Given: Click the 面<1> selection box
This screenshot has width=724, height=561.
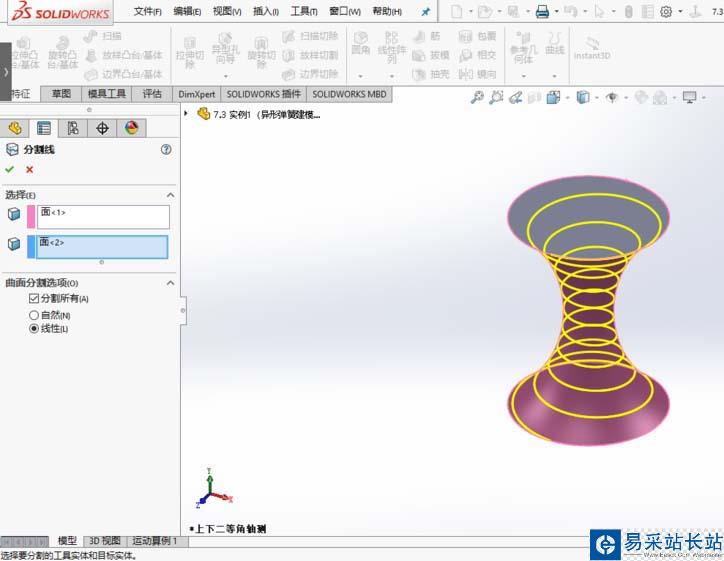Looking at the screenshot, I should pyautogui.click(x=103, y=217).
